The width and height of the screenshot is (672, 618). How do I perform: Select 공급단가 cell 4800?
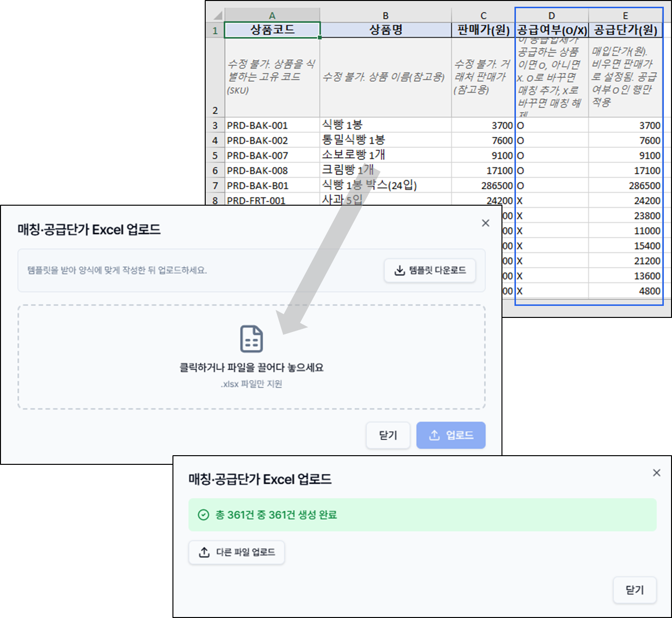click(625, 290)
